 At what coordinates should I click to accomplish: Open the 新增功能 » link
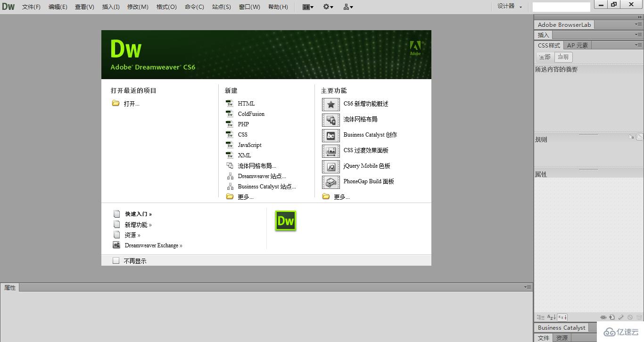click(x=138, y=225)
